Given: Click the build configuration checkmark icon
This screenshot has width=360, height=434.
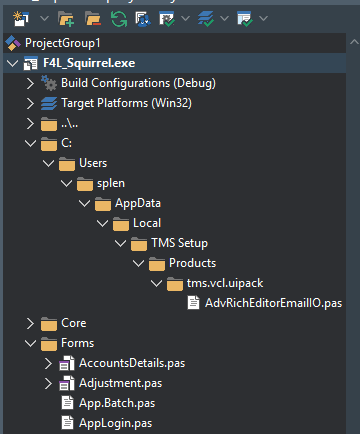Looking at the screenshot, I should [x=167, y=19].
